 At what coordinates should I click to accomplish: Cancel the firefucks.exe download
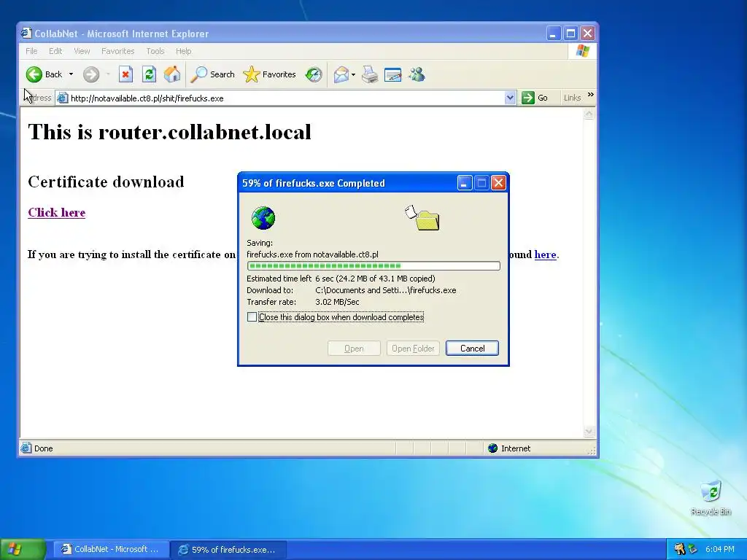(472, 348)
